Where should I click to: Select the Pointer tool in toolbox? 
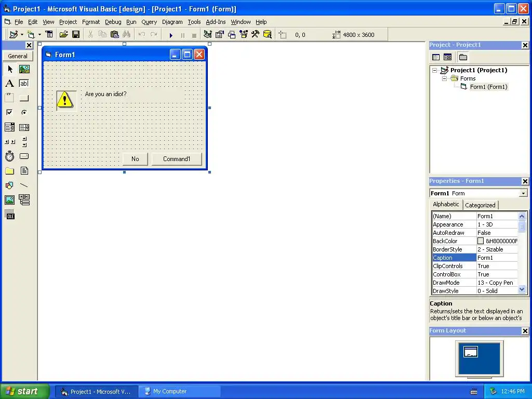(x=10, y=69)
